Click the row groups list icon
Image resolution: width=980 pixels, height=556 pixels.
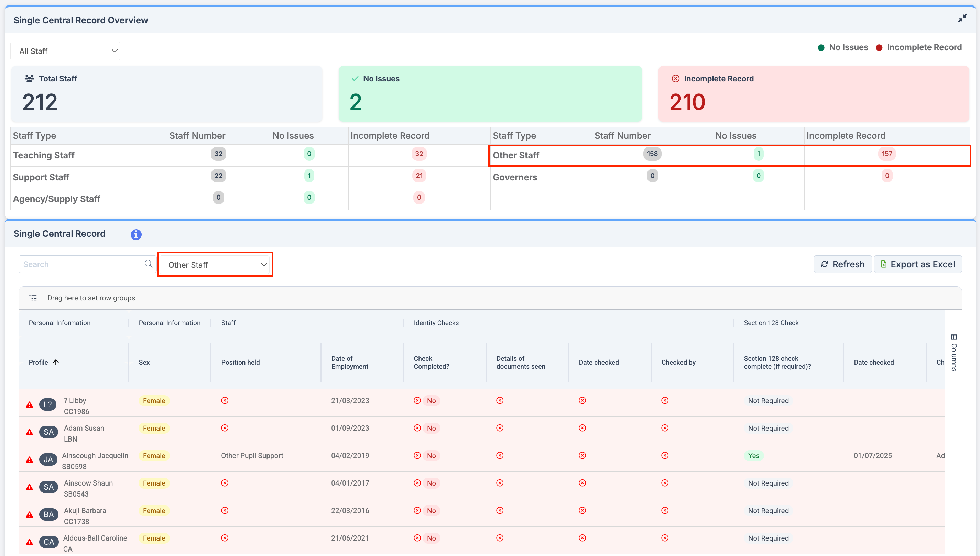34,298
